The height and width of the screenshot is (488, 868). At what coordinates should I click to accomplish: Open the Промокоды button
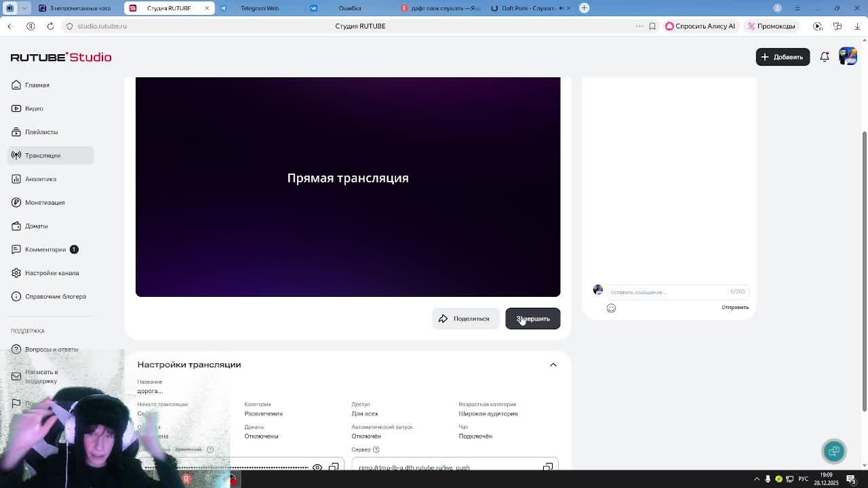click(772, 26)
